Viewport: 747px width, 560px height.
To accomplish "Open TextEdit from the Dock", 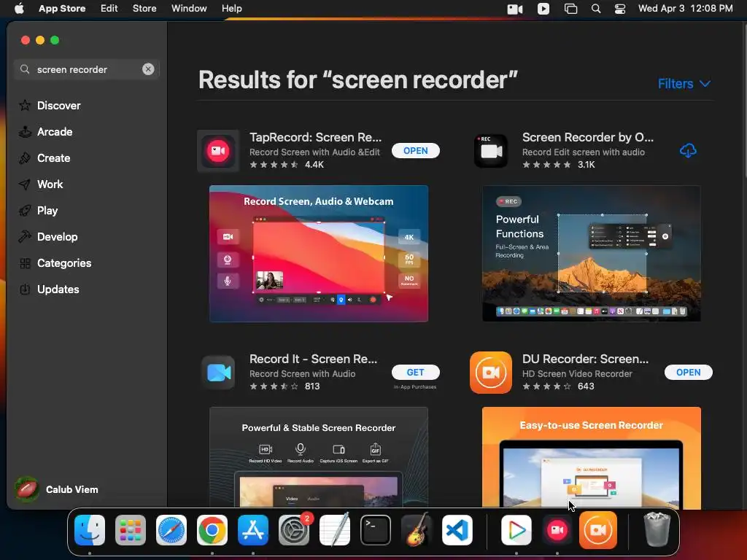I will click(x=335, y=530).
